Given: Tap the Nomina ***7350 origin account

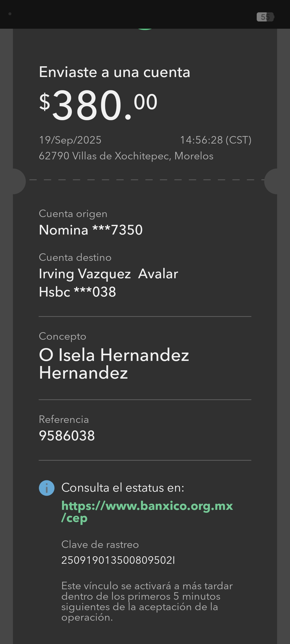Looking at the screenshot, I should [x=91, y=230].
